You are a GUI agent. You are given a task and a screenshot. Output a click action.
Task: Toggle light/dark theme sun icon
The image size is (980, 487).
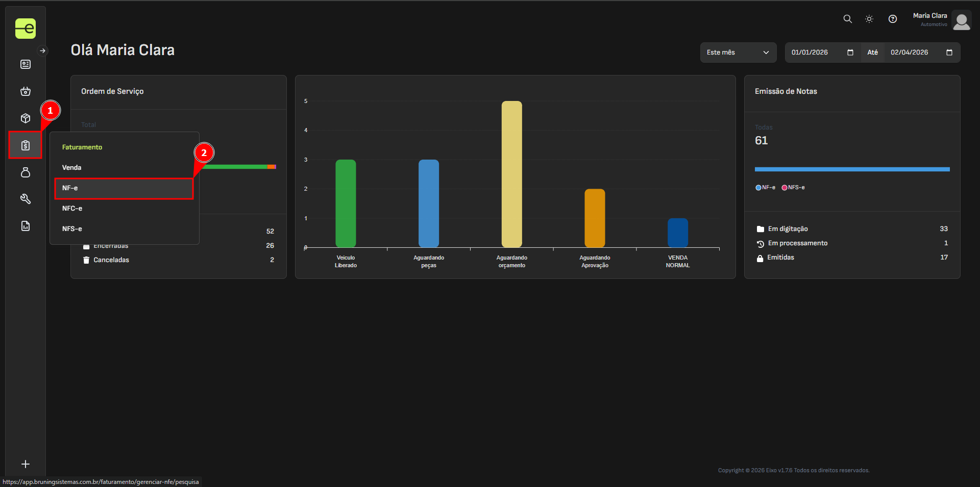[869, 19]
